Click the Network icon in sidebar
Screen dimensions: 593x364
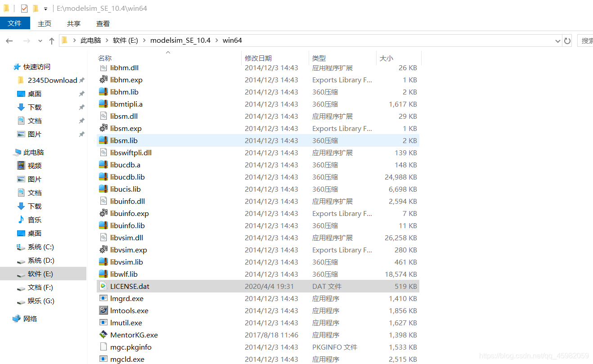click(x=17, y=319)
